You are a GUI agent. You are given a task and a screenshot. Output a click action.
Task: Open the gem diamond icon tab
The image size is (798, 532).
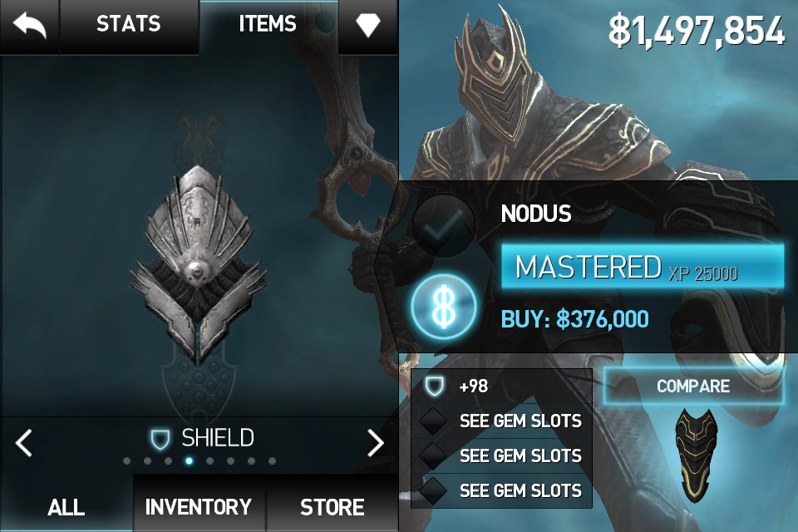pyautogui.click(x=368, y=26)
